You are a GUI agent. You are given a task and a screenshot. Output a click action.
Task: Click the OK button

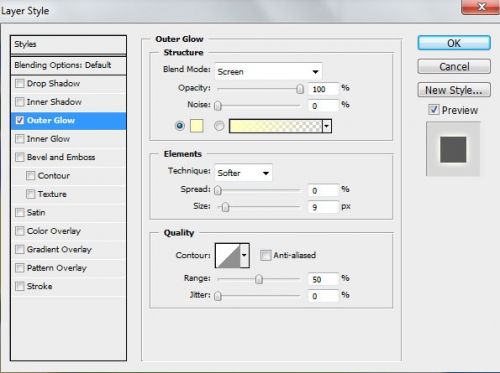(454, 43)
